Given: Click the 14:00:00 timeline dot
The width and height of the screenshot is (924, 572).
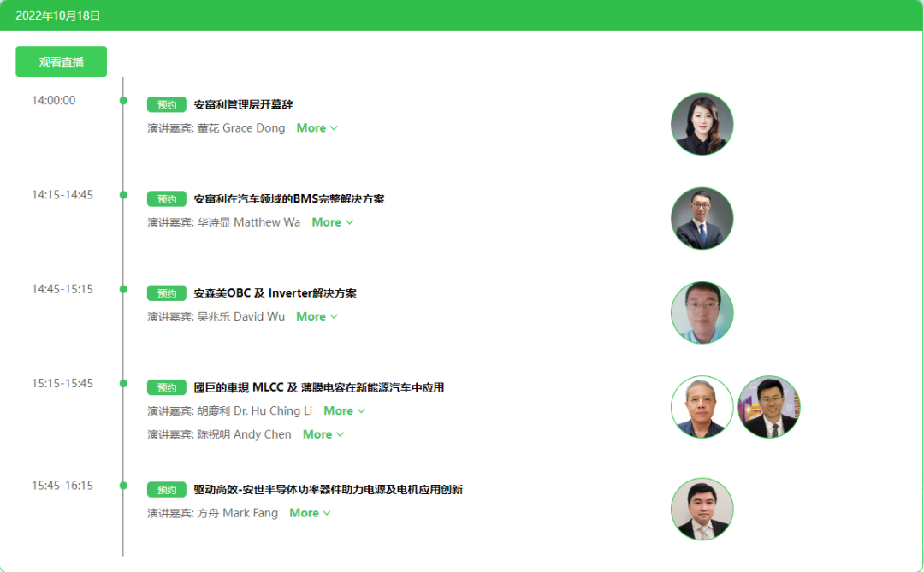Looking at the screenshot, I should pos(123,101).
